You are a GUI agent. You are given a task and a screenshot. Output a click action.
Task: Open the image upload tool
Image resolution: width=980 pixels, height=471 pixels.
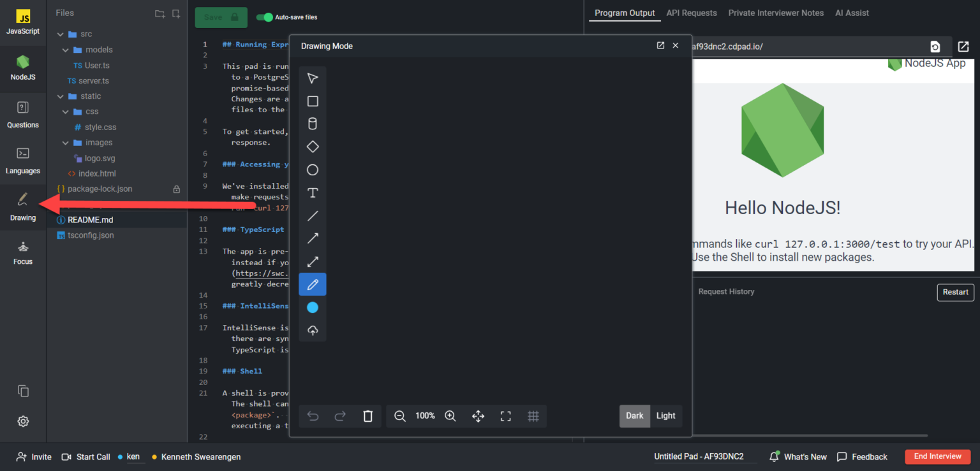pos(313,330)
